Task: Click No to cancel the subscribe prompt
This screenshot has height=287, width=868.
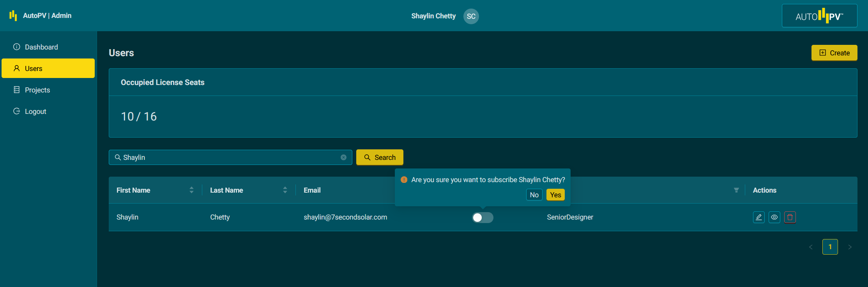Action: pos(534,195)
